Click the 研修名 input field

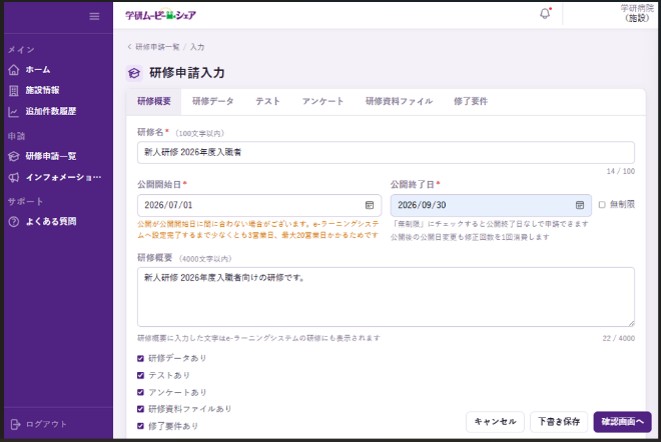pyautogui.click(x=386, y=153)
